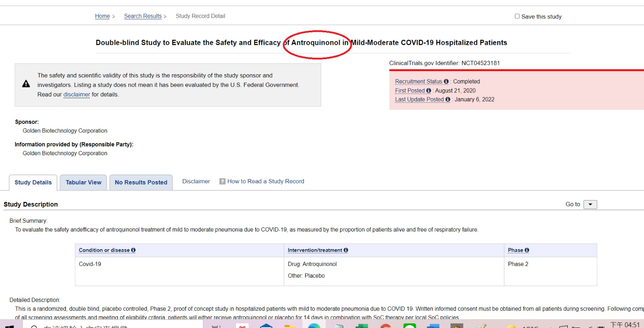Image resolution: width=644 pixels, height=328 pixels.
Task: Return to Search Results via breadcrumb
Action: click(143, 16)
